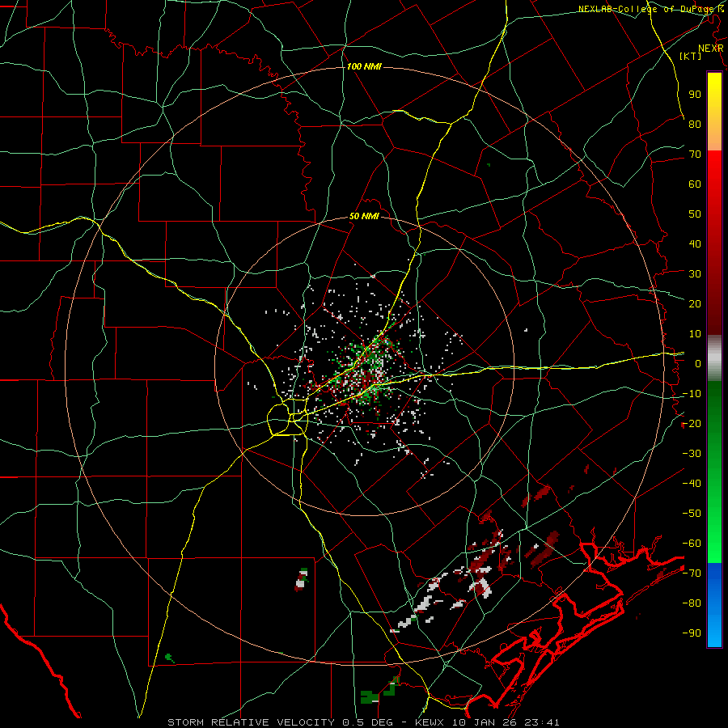The width and height of the screenshot is (728, 728).
Task: Select the -60 scale value
Action: point(692,544)
